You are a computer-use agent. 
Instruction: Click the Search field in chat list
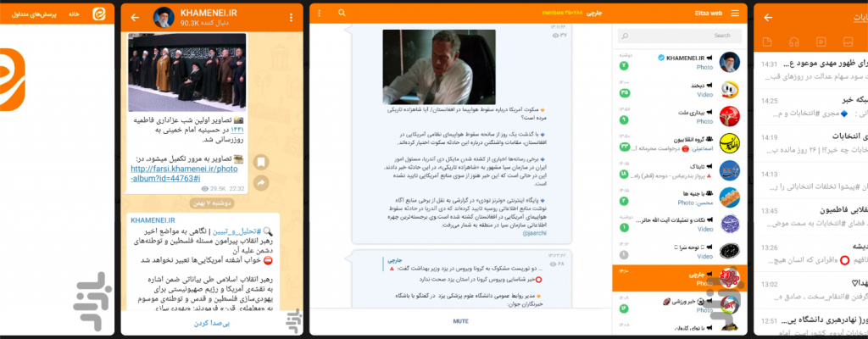tap(680, 36)
